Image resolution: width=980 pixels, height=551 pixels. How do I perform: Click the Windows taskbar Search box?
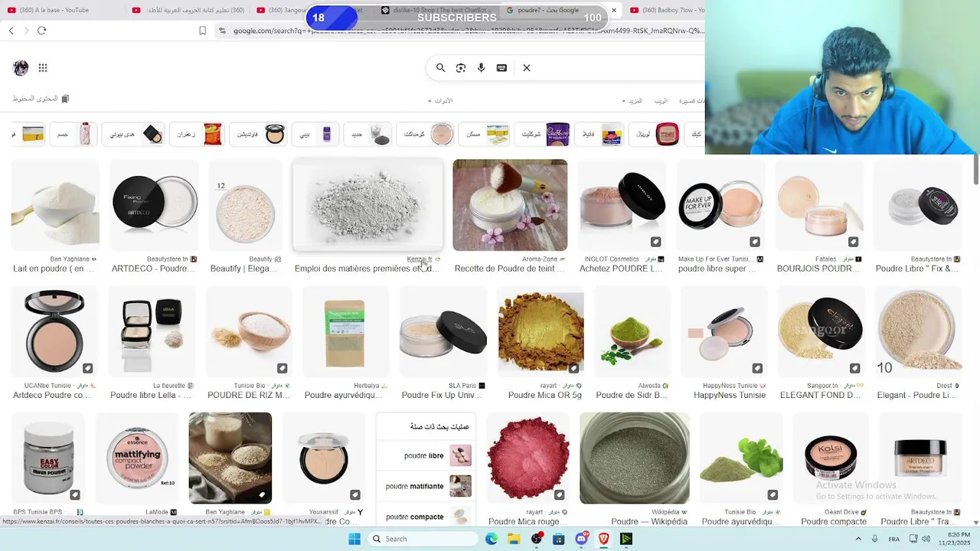pos(423,539)
